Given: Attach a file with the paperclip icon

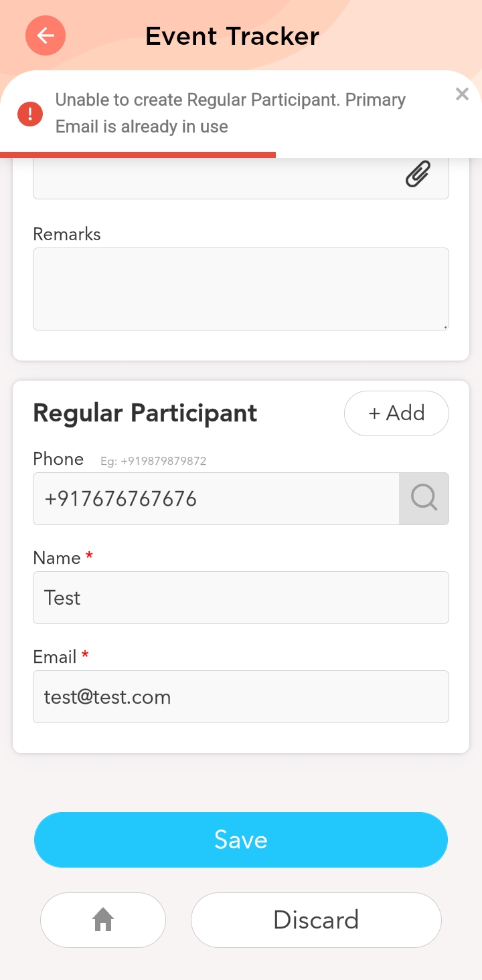Looking at the screenshot, I should (x=418, y=175).
